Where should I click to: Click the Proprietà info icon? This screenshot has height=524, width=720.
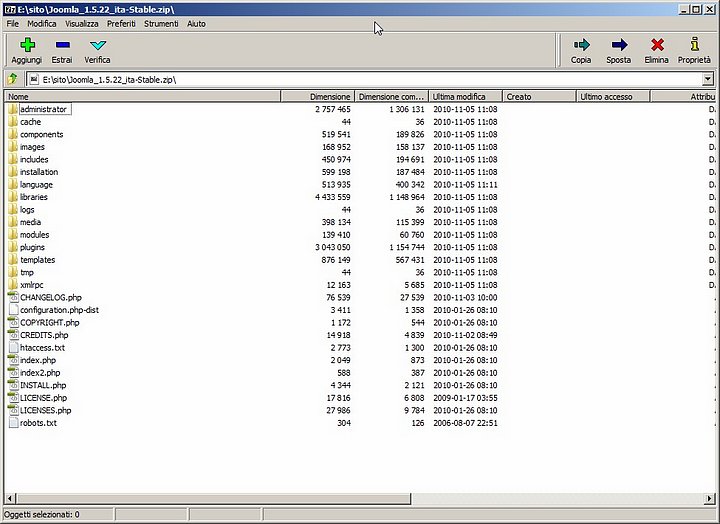coord(695,44)
